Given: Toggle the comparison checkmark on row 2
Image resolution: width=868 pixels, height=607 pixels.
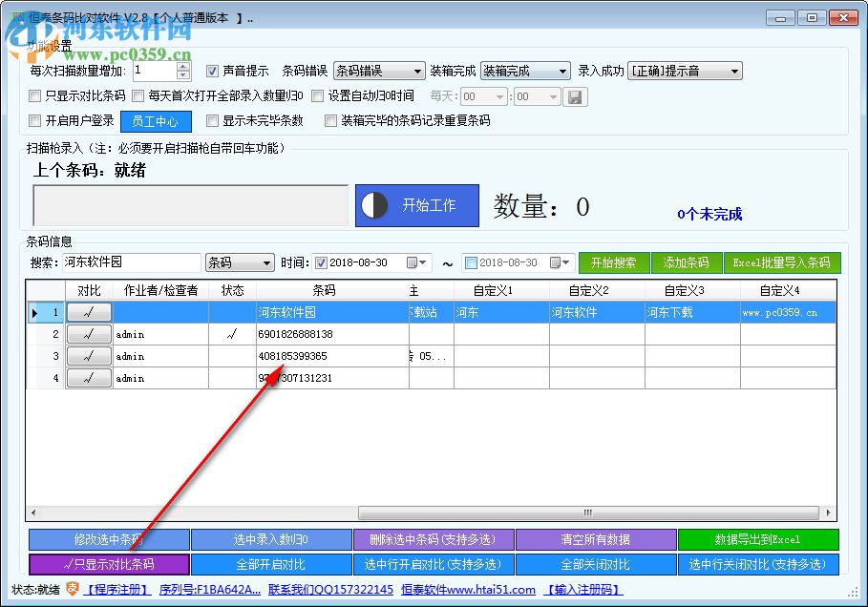Looking at the screenshot, I should click(x=88, y=334).
